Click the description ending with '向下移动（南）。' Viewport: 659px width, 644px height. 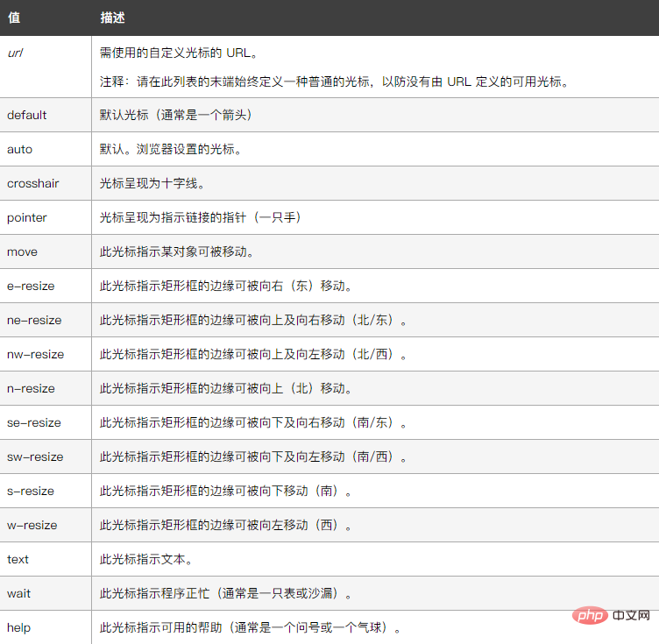point(226,491)
